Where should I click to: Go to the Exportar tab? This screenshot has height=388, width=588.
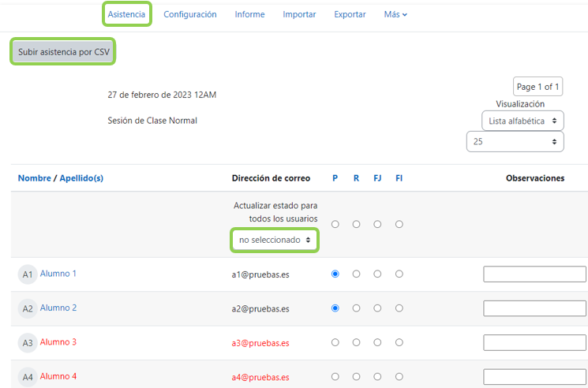[350, 15]
